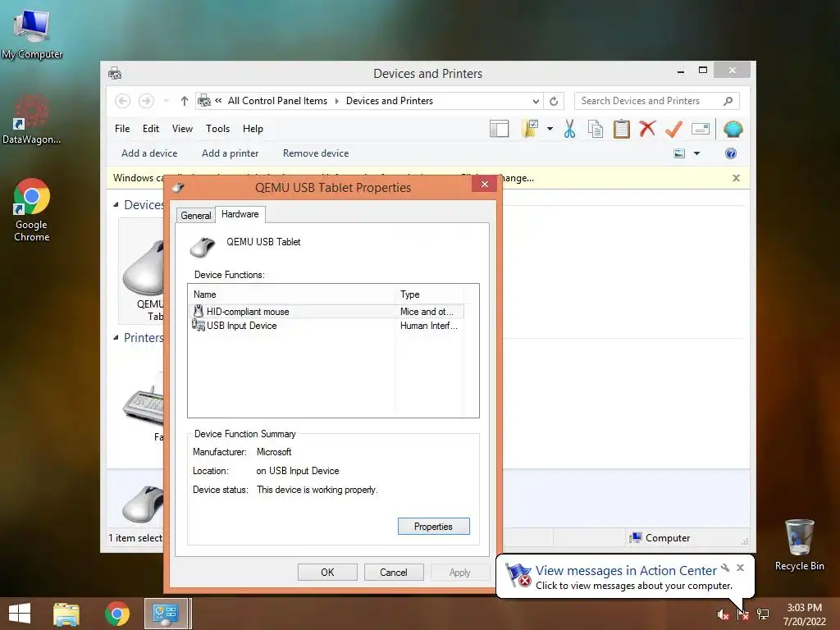840x630 pixels.
Task: Open the DataWagon desktop shortcut
Action: [x=31, y=119]
